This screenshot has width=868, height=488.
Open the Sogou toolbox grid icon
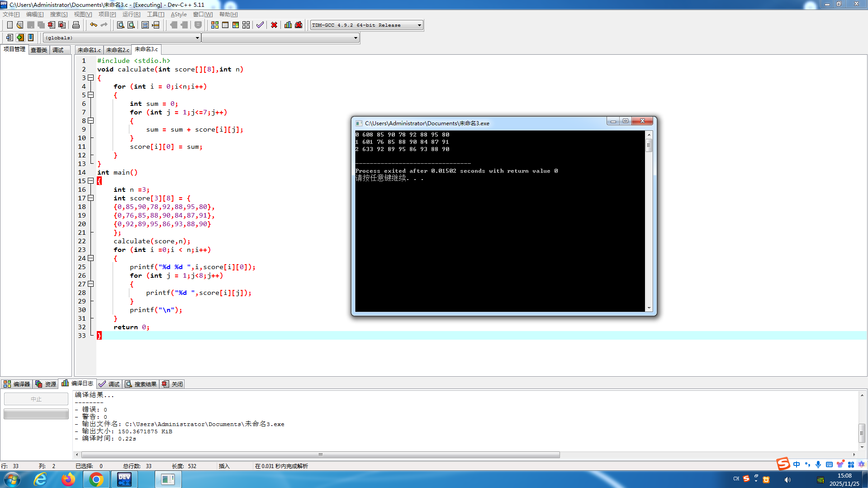pyautogui.click(x=851, y=464)
